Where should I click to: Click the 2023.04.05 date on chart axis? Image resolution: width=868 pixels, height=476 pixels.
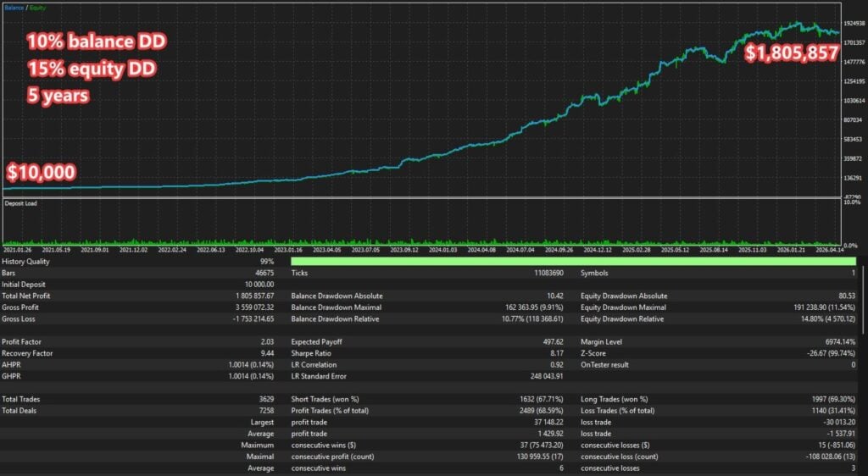coord(326,250)
